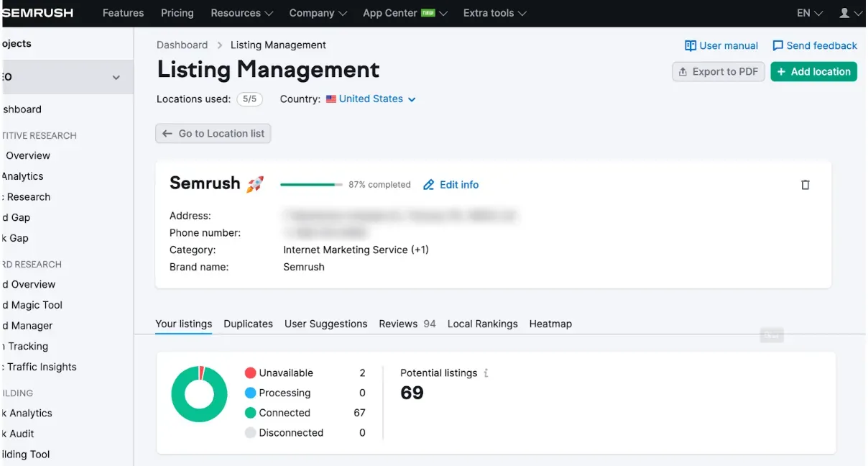868x466 pixels.
Task: Switch to the Local Rankings tab
Action: tap(483, 324)
